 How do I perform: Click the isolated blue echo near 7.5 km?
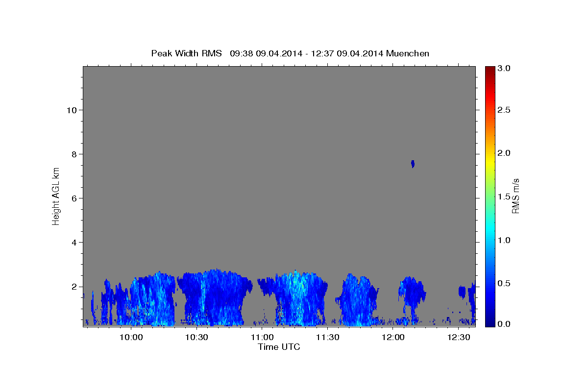[x=413, y=164]
